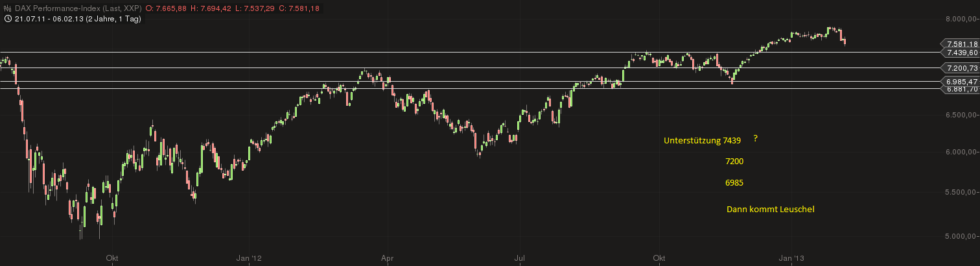Click the Jan '13 time axis label
This screenshot has width=980, height=266.
click(791, 258)
